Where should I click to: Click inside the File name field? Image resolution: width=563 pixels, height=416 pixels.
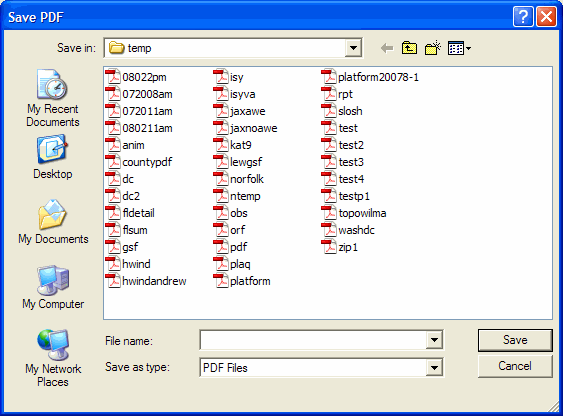tap(313, 340)
